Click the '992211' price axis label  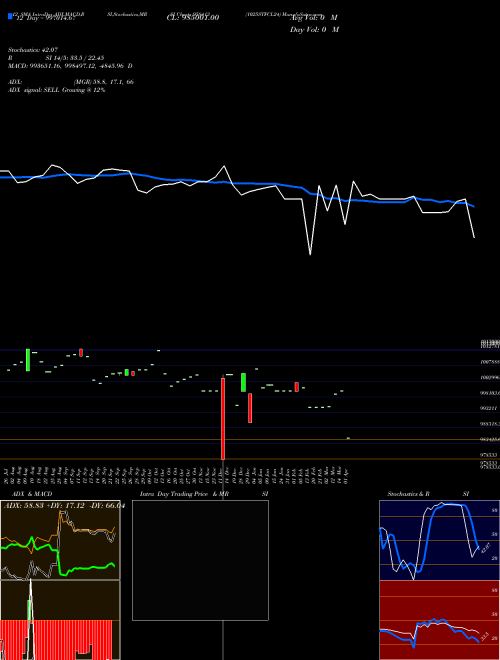(488, 408)
